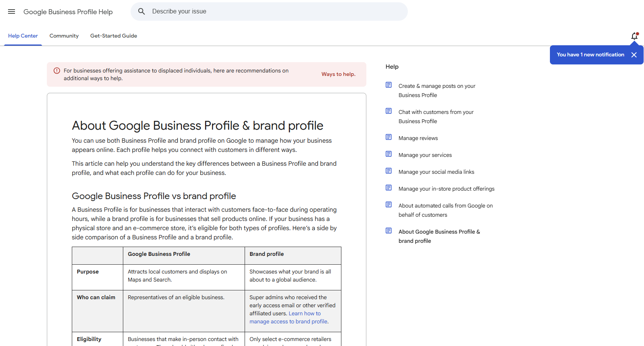
Task: Open Manage your social media links article
Action: pos(436,172)
